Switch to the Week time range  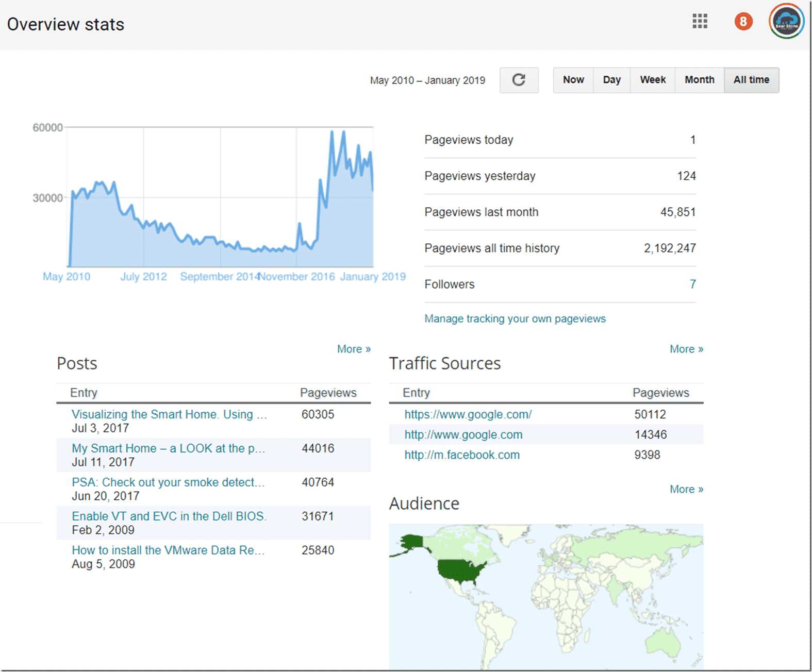(652, 80)
